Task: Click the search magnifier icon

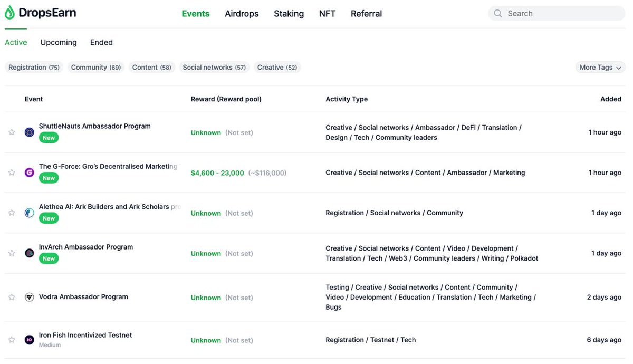Action: (x=497, y=14)
